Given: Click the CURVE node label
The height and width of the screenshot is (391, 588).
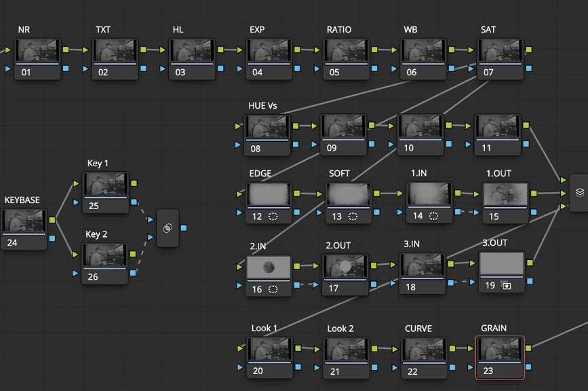Looking at the screenshot, I should (x=418, y=329).
